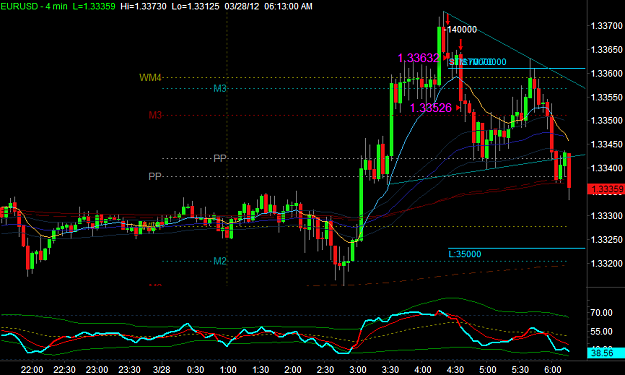Click the 23:00 time axis label
The height and width of the screenshot is (375, 625).
(x=97, y=370)
